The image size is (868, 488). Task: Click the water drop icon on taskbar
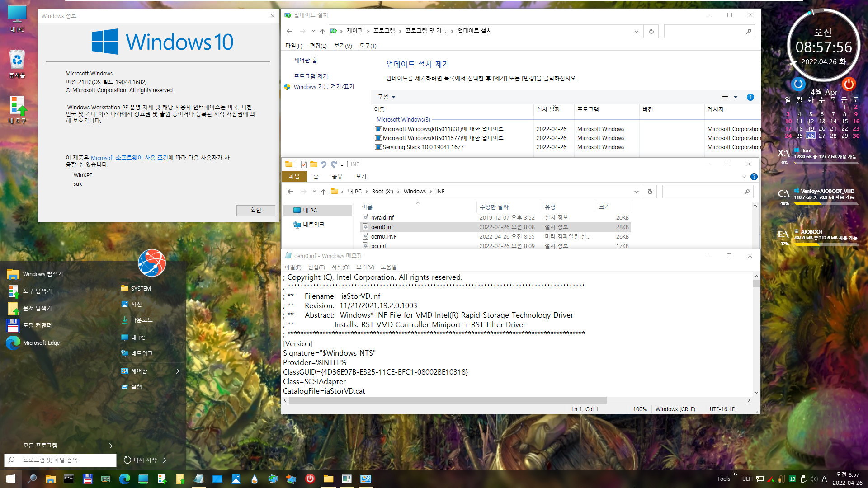254,479
